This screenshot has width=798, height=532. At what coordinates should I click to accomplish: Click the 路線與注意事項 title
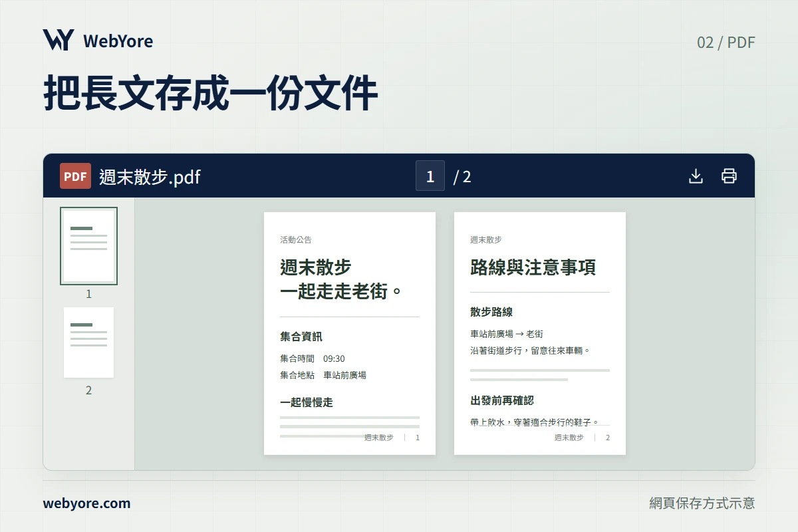pyautogui.click(x=533, y=267)
